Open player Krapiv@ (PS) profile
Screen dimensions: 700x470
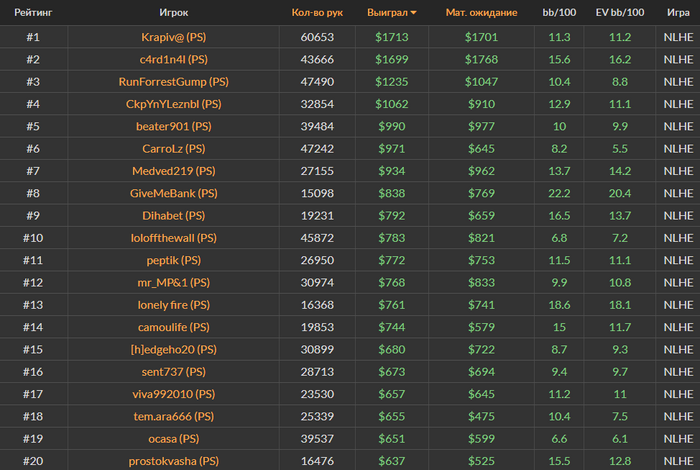(174, 37)
